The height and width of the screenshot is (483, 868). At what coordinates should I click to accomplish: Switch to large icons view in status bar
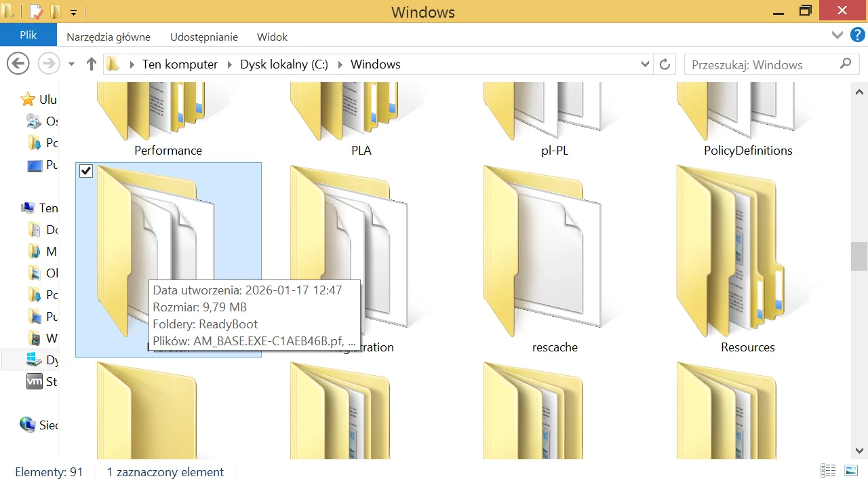point(851,471)
